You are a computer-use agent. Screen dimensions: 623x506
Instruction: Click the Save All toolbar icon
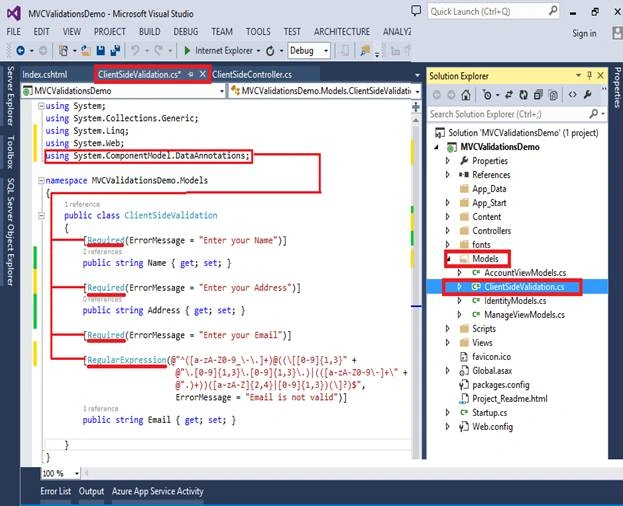115,50
